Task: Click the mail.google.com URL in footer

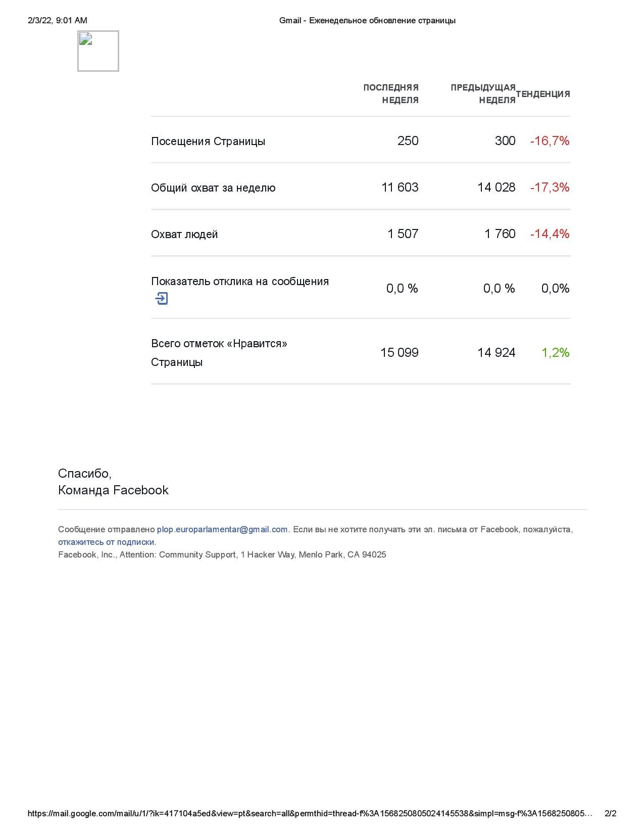Action: coord(310,813)
